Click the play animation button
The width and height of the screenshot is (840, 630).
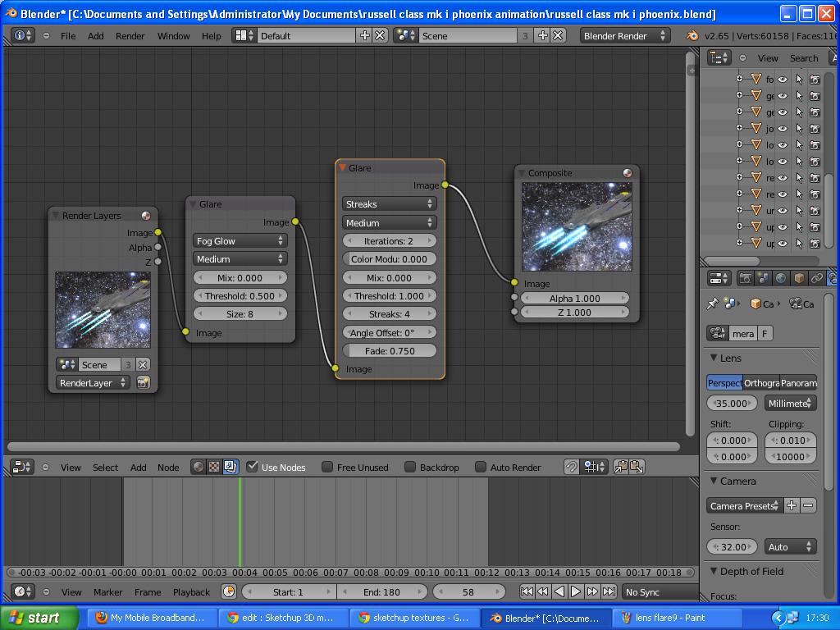[575, 591]
